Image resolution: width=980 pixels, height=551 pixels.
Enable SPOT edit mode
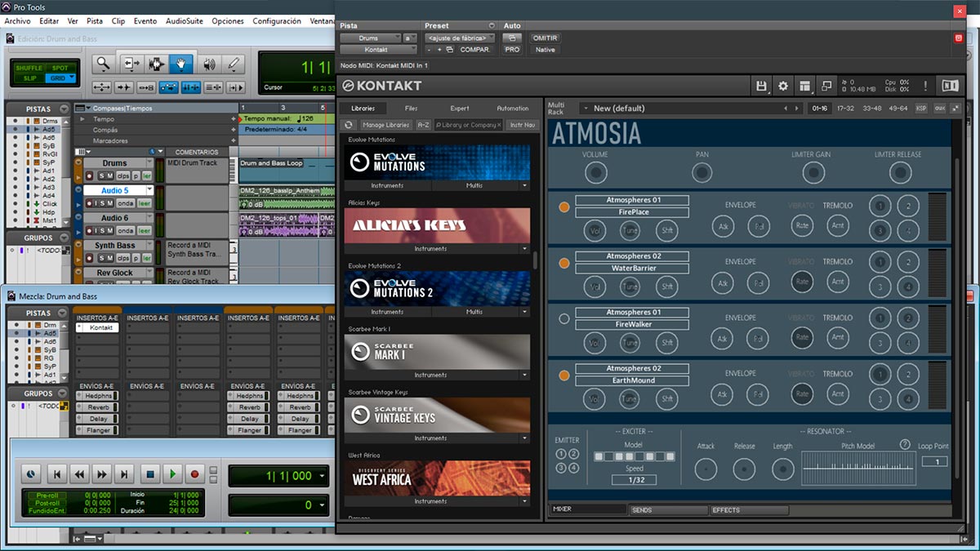coord(60,68)
